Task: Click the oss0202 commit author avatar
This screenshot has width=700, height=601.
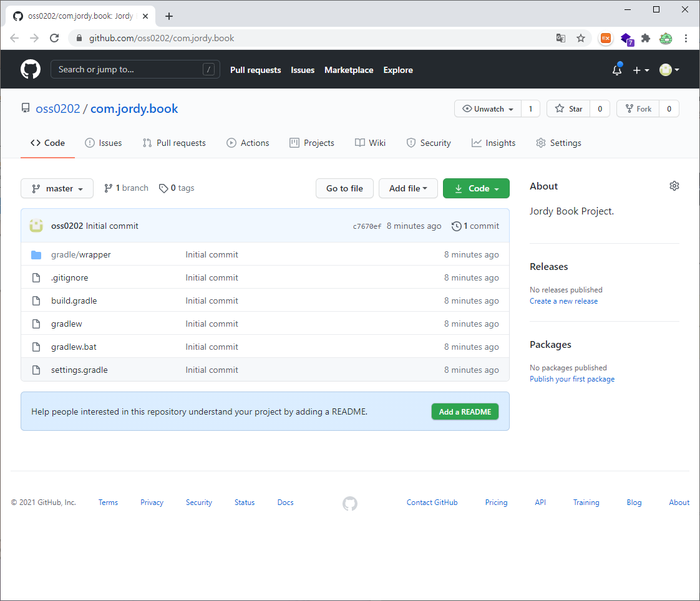Action: 36,226
